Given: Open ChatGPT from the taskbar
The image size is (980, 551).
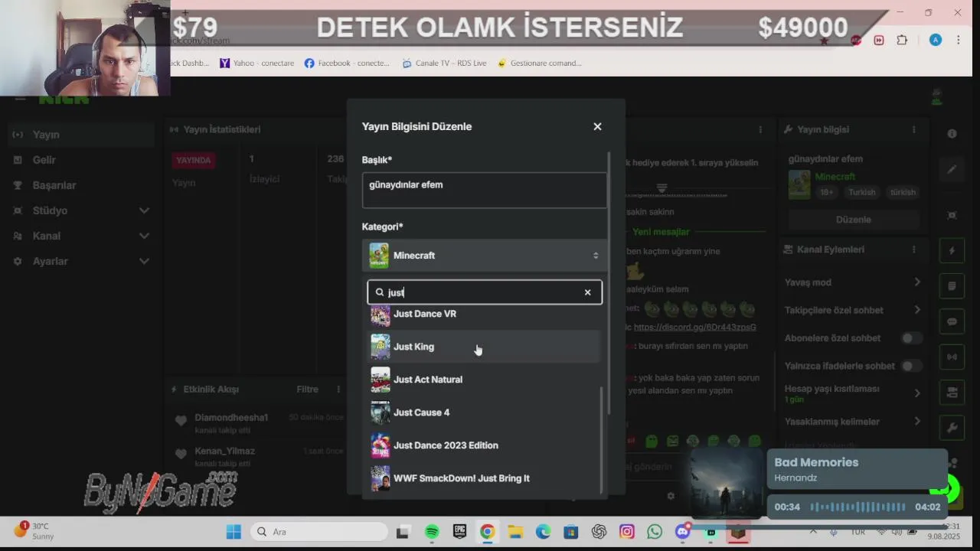Looking at the screenshot, I should click(x=599, y=532).
